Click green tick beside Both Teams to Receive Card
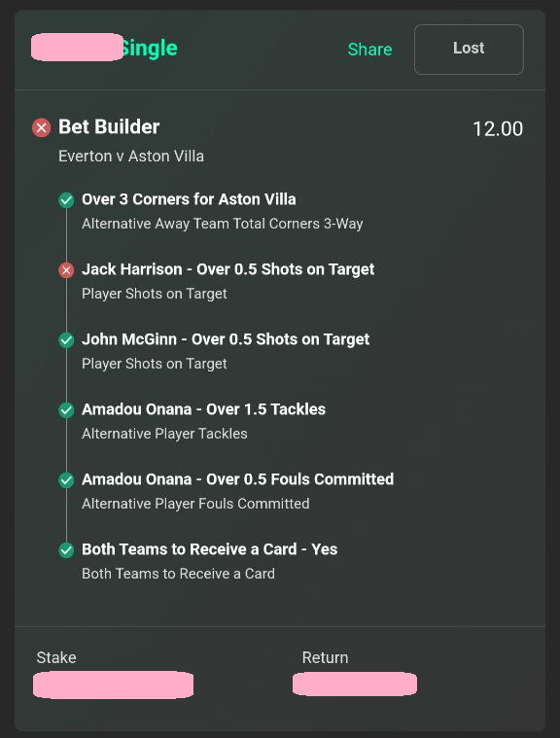The width and height of the screenshot is (560, 738). (66, 549)
